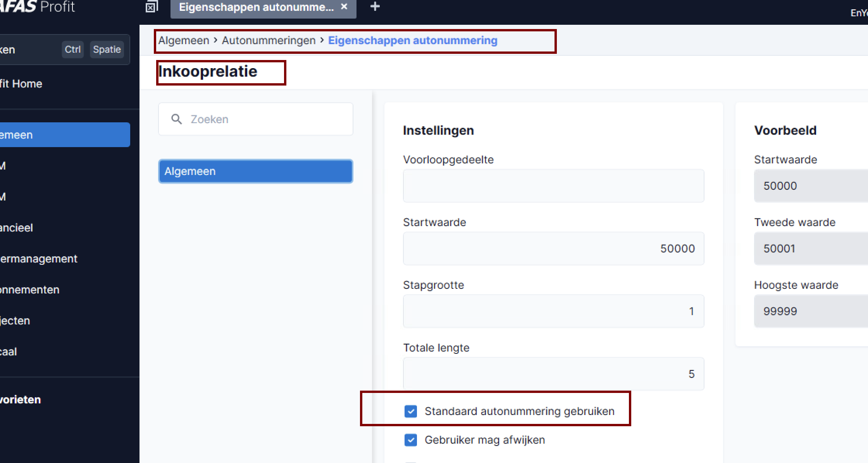Focus the Zoeken search field

click(x=256, y=119)
